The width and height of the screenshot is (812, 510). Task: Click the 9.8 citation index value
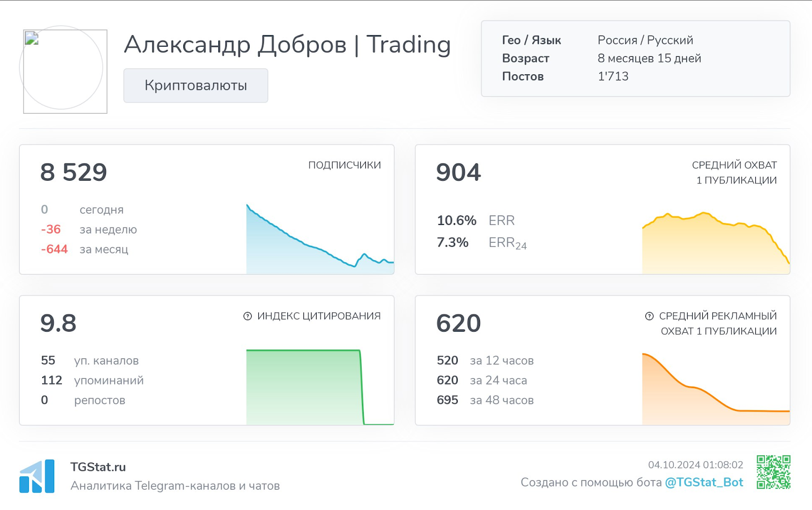tap(58, 323)
